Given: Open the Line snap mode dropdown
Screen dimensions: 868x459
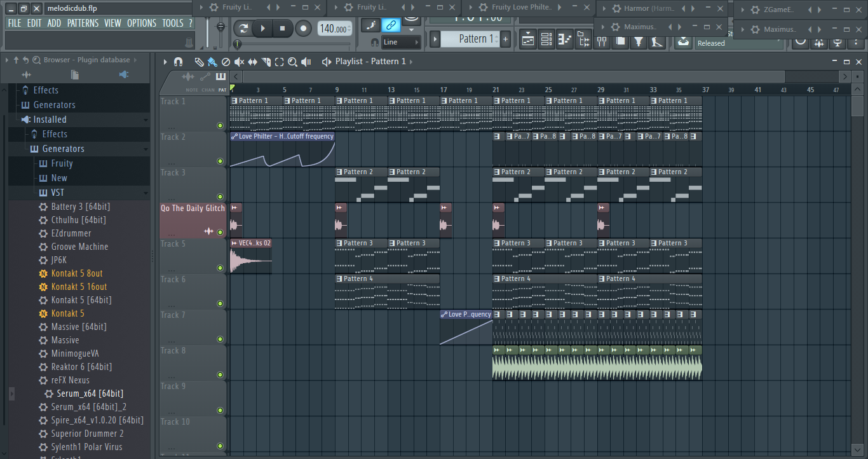Looking at the screenshot, I should (402, 42).
